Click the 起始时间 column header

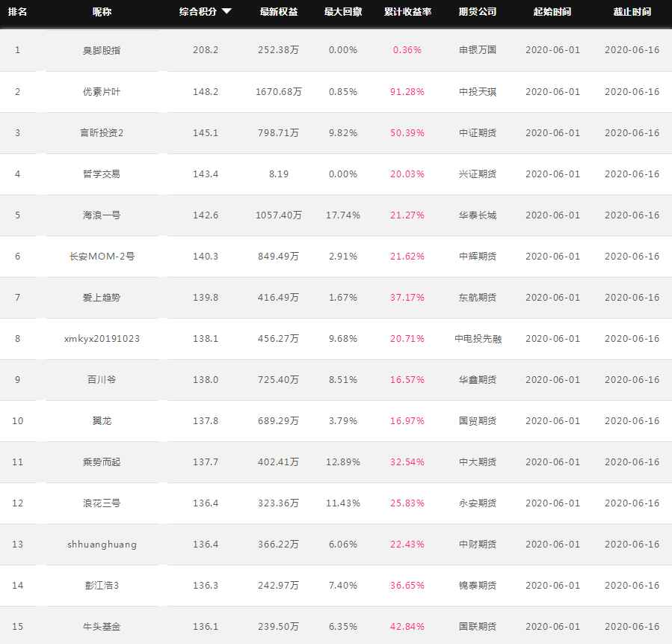pos(552,11)
